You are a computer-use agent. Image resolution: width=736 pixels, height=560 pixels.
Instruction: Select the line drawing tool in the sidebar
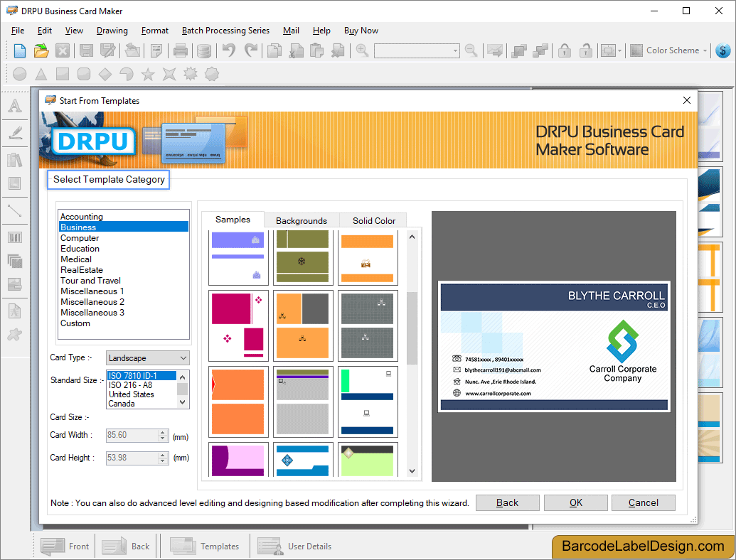pos(16,211)
